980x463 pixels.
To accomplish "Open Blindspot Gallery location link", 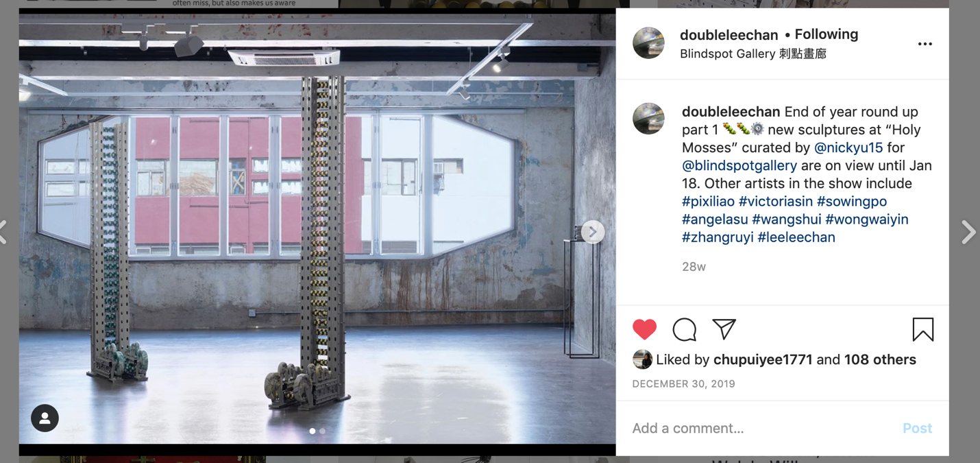I will [x=753, y=54].
